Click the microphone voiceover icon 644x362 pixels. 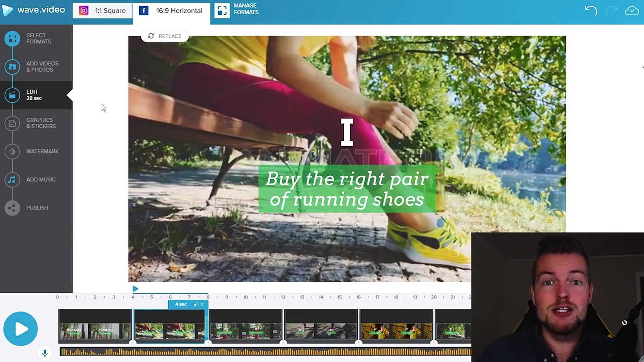click(x=45, y=353)
